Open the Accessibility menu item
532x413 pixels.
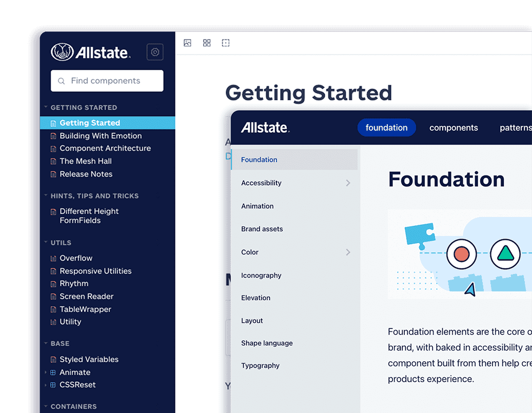coord(261,183)
